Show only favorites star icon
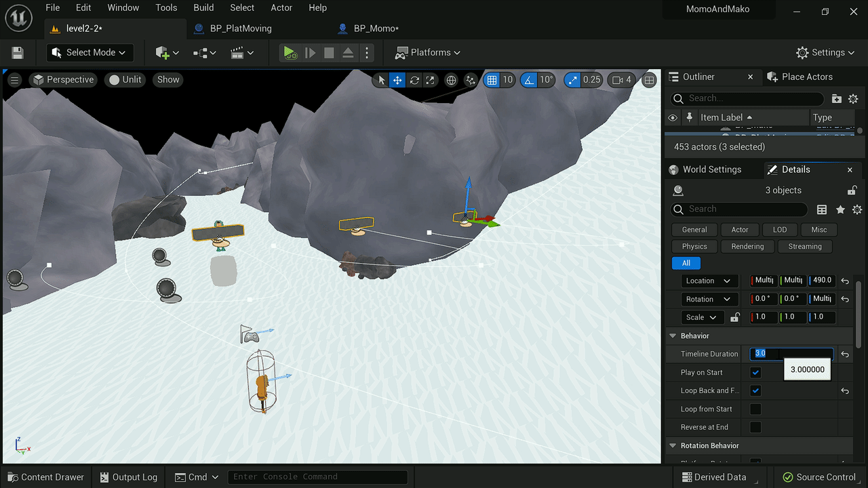 coord(840,209)
